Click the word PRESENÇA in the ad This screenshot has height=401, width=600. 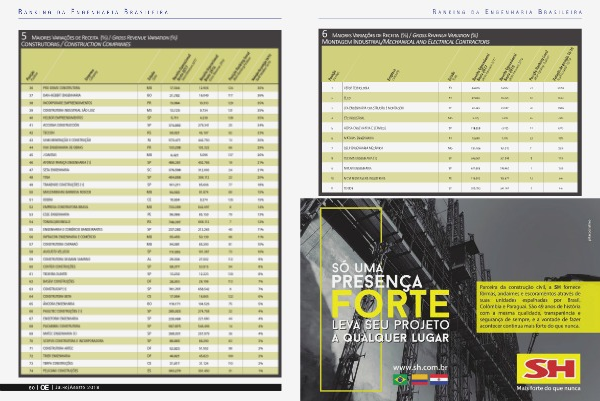click(377, 282)
